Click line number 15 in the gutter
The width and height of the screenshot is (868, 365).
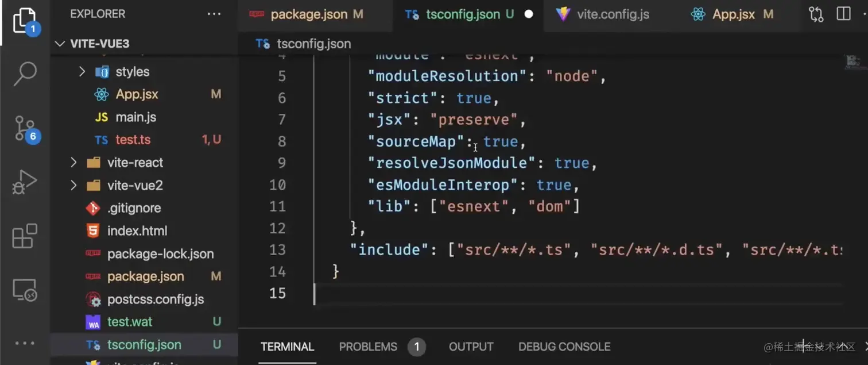tap(277, 294)
